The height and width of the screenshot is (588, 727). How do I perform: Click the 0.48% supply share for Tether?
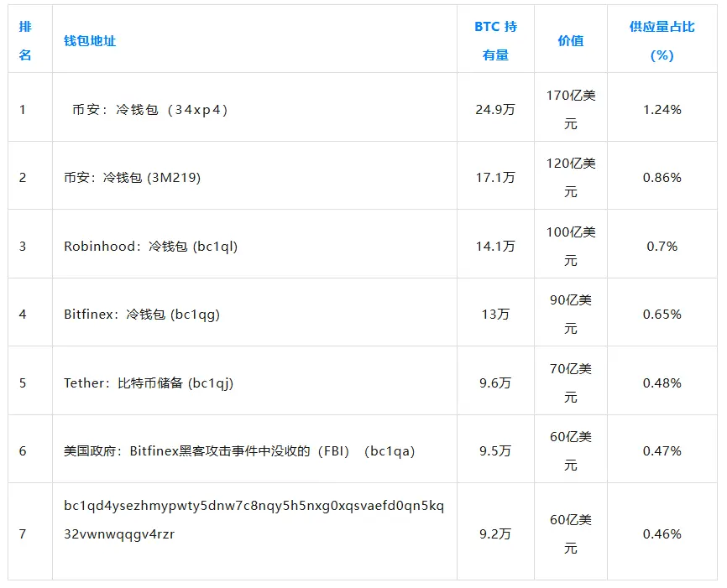tap(662, 383)
